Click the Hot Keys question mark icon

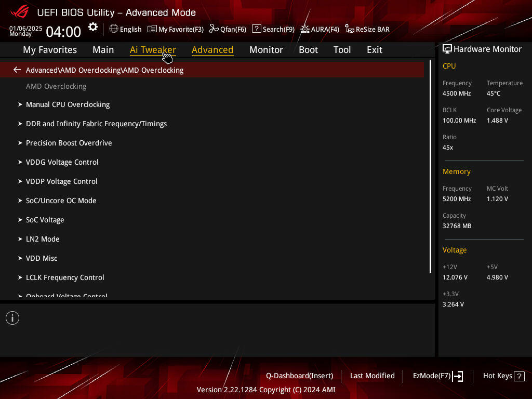point(519,376)
